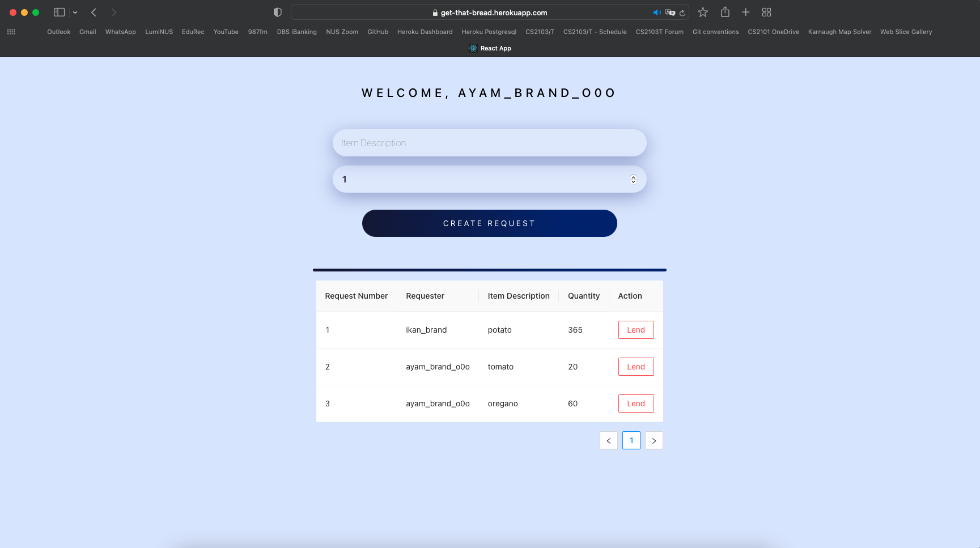Open the Heroku Dashboard bookmark
This screenshot has width=980, height=548.
pyautogui.click(x=425, y=32)
